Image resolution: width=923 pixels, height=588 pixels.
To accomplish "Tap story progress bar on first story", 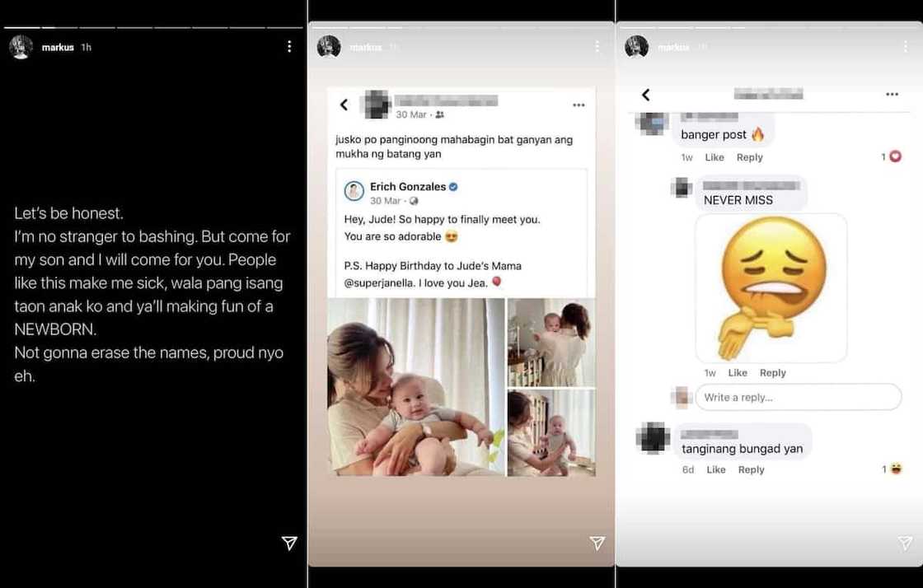I will [x=153, y=27].
